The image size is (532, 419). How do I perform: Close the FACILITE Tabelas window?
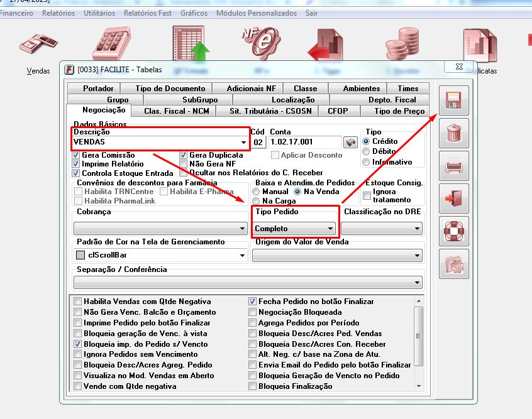(x=458, y=67)
